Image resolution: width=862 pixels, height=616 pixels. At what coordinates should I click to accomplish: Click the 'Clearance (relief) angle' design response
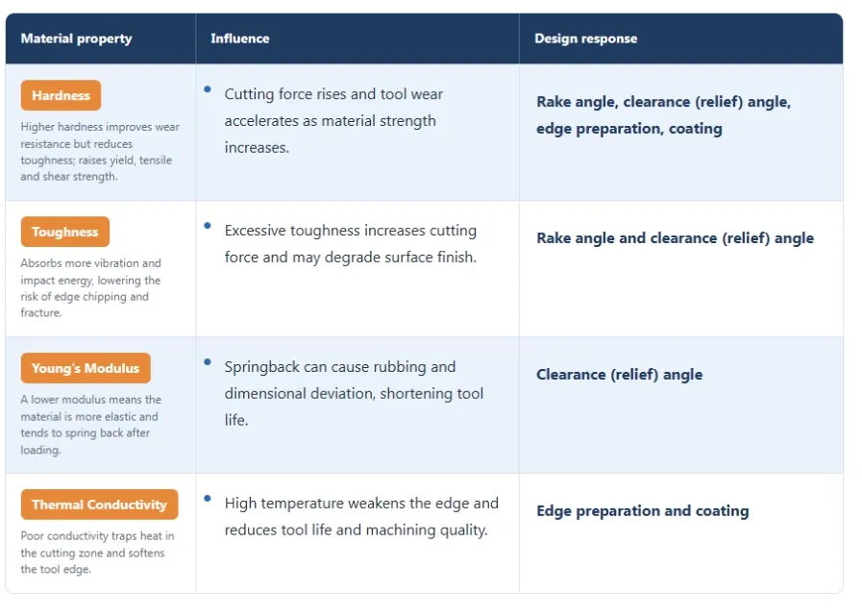(x=620, y=375)
